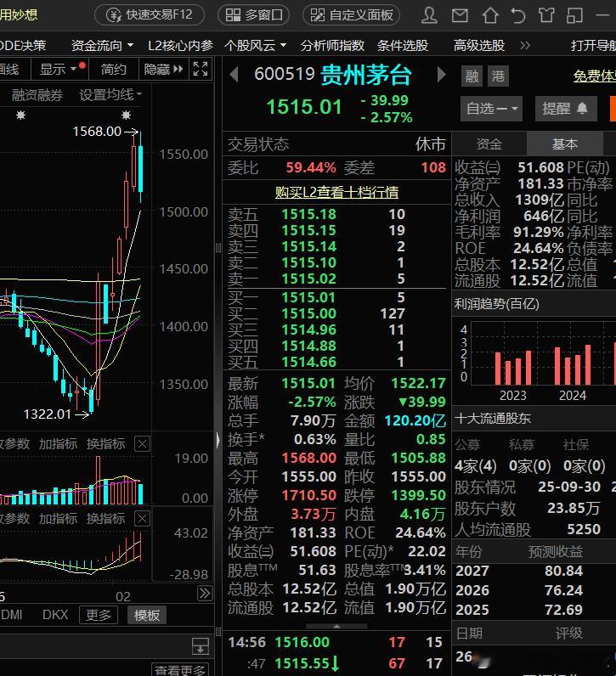This screenshot has height=676, width=616.
Task: Click the 查看更多 link
Action: pyautogui.click(x=180, y=670)
